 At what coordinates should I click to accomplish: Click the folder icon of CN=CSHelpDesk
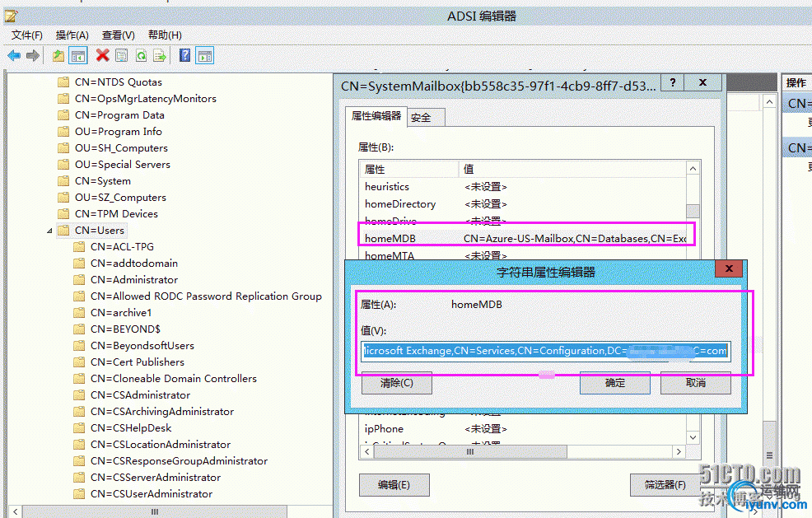tap(79, 428)
